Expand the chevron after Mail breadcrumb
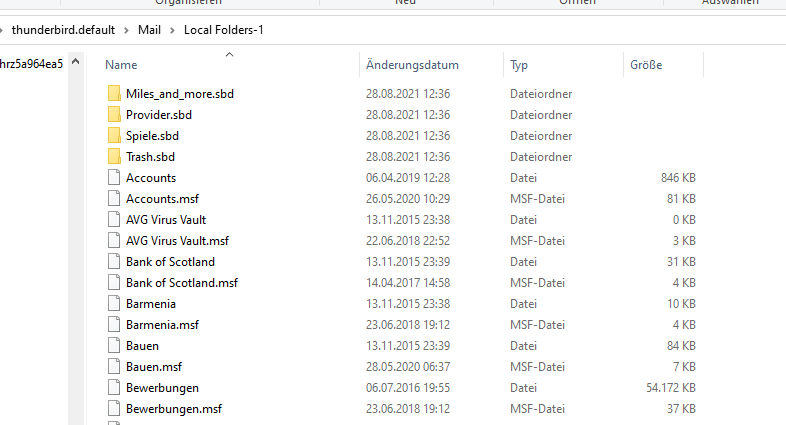 pos(172,31)
